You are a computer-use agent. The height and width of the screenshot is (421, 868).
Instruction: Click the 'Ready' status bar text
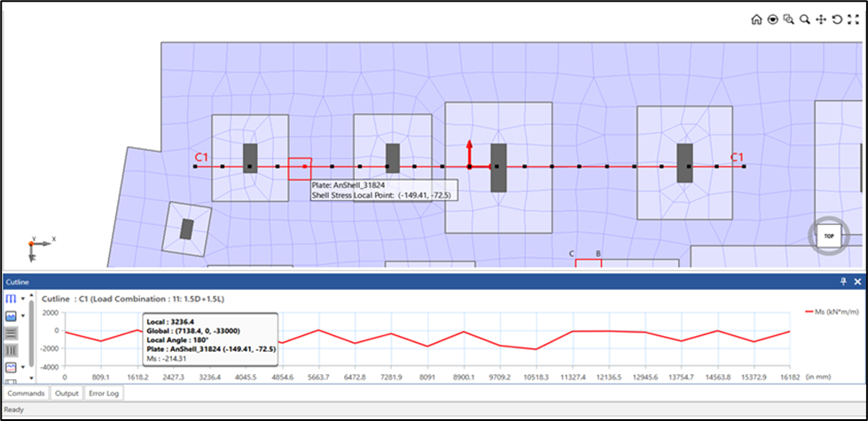(14, 410)
